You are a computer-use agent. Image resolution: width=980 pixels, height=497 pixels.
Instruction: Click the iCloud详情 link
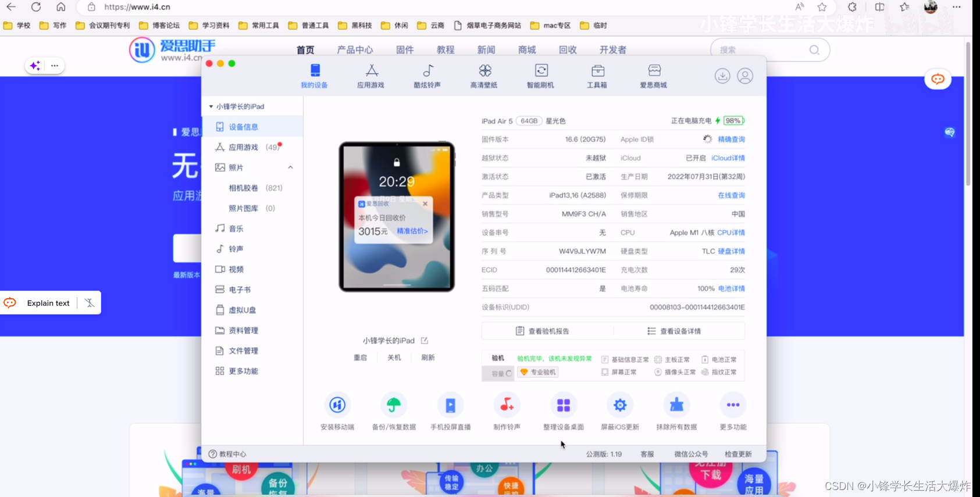[728, 158]
